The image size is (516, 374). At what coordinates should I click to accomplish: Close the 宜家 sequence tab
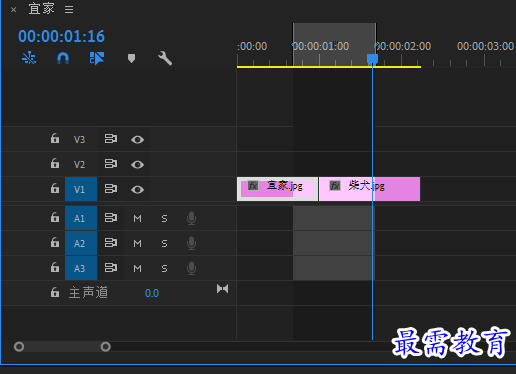(x=13, y=10)
